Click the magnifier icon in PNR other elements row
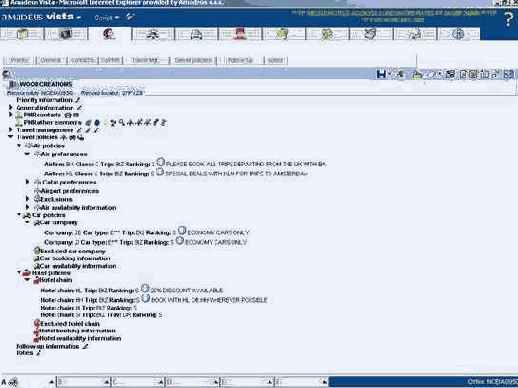Image resolution: width=518 pixels, height=388 pixels. coord(122,123)
